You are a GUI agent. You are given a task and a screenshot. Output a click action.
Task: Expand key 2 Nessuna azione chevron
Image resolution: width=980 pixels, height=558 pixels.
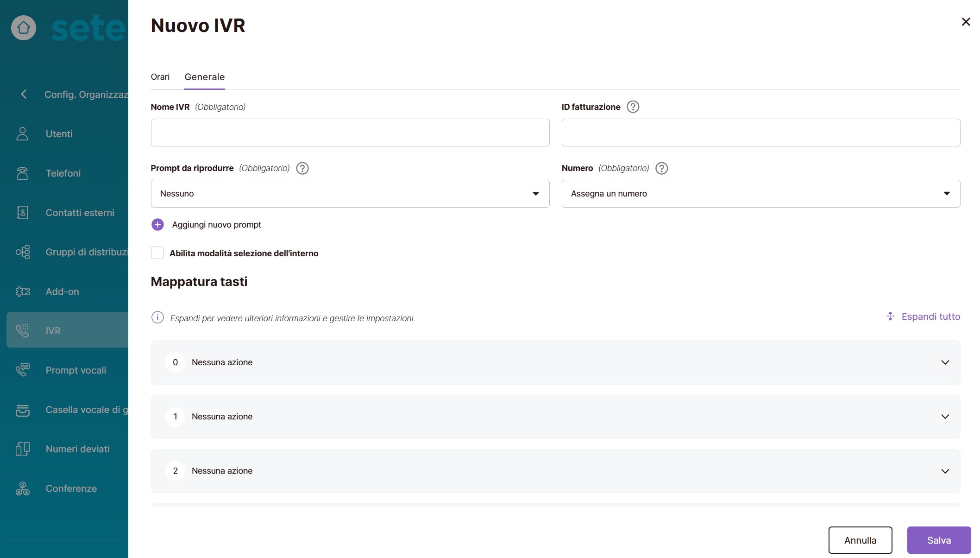[945, 471]
